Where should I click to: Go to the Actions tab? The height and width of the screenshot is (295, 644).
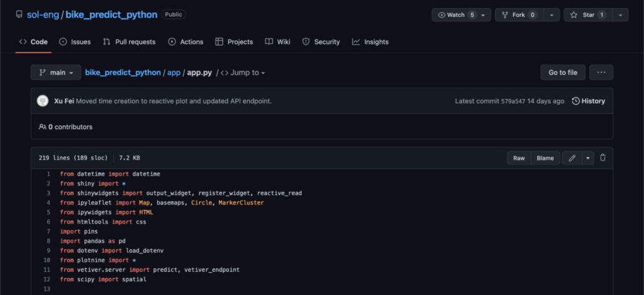pos(186,42)
